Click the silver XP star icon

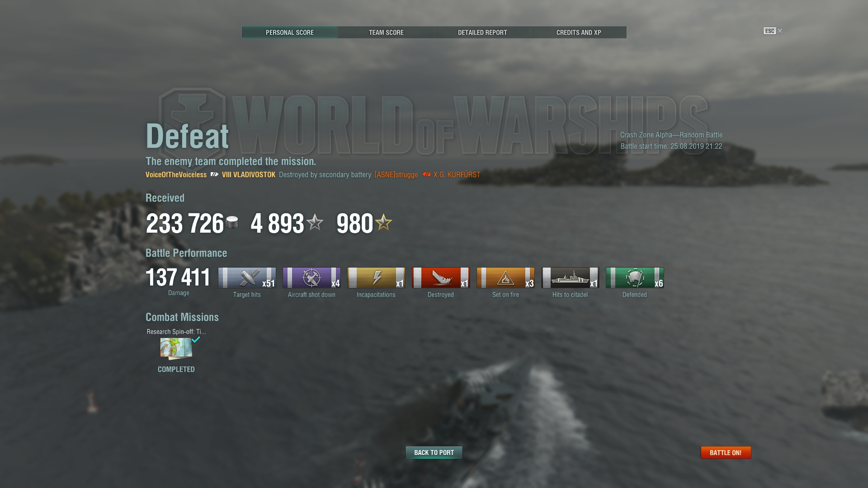tap(315, 222)
